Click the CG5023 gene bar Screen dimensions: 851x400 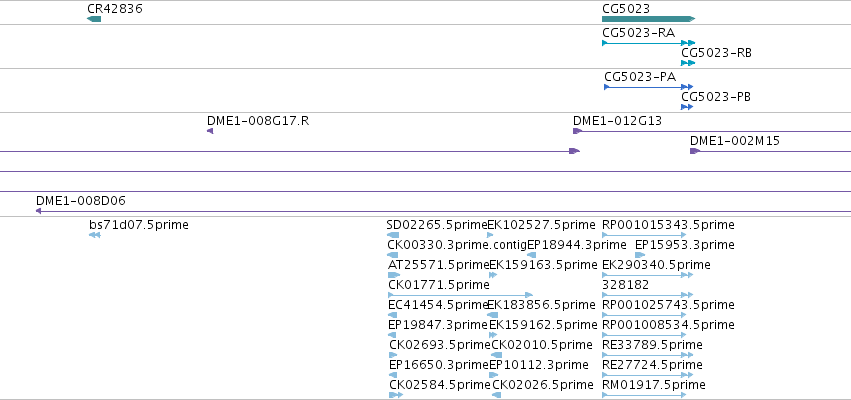coord(649,19)
